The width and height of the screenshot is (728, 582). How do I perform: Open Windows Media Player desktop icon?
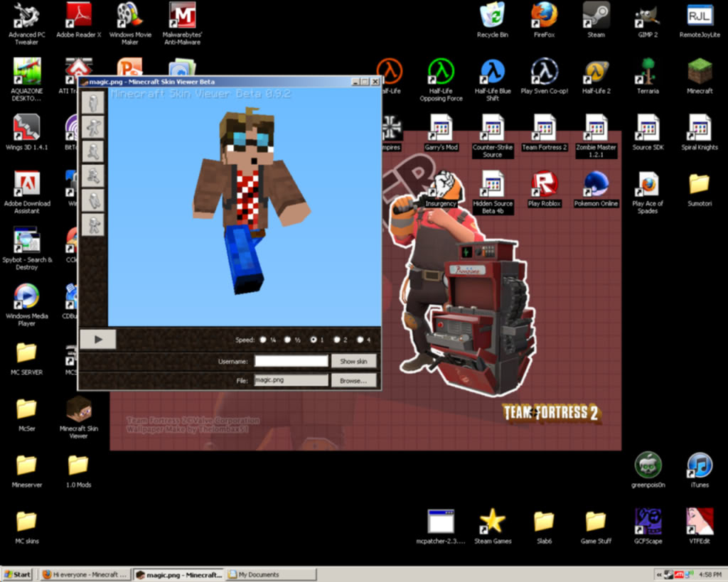(x=26, y=304)
